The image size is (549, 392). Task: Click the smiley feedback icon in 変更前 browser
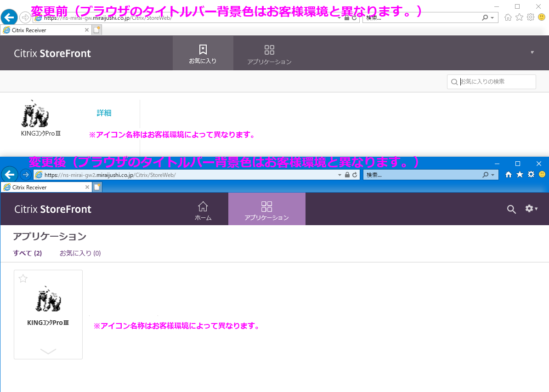click(542, 17)
